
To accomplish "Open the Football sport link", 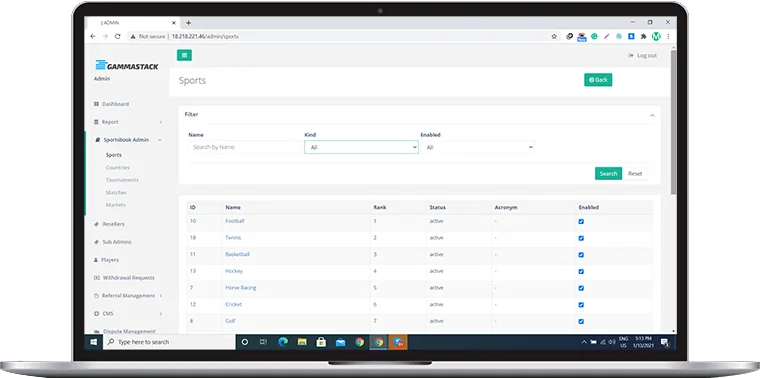I will point(235,221).
